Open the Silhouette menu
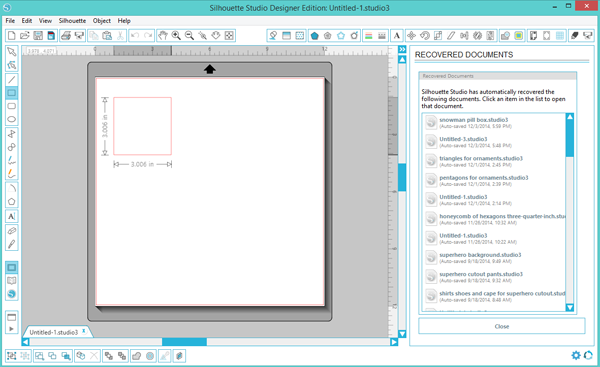Image resolution: width=600 pixels, height=367 pixels. pyautogui.click(x=72, y=21)
